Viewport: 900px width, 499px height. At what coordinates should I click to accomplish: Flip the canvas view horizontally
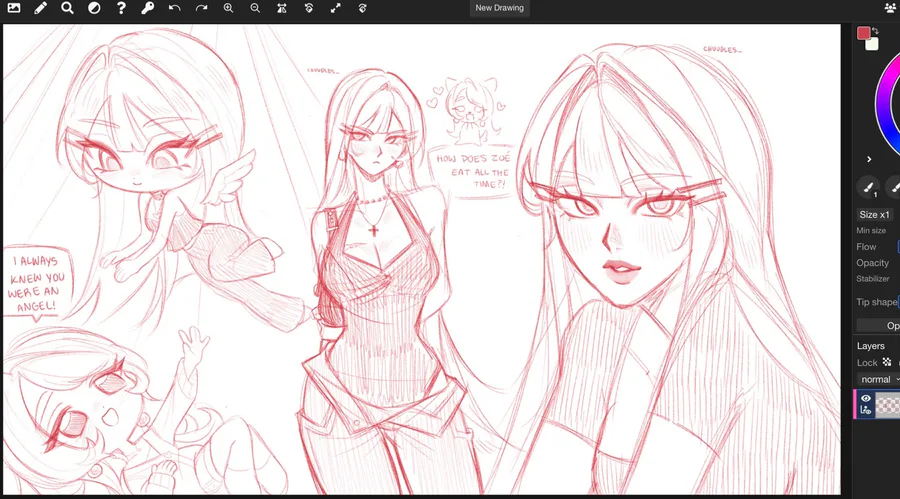point(282,8)
